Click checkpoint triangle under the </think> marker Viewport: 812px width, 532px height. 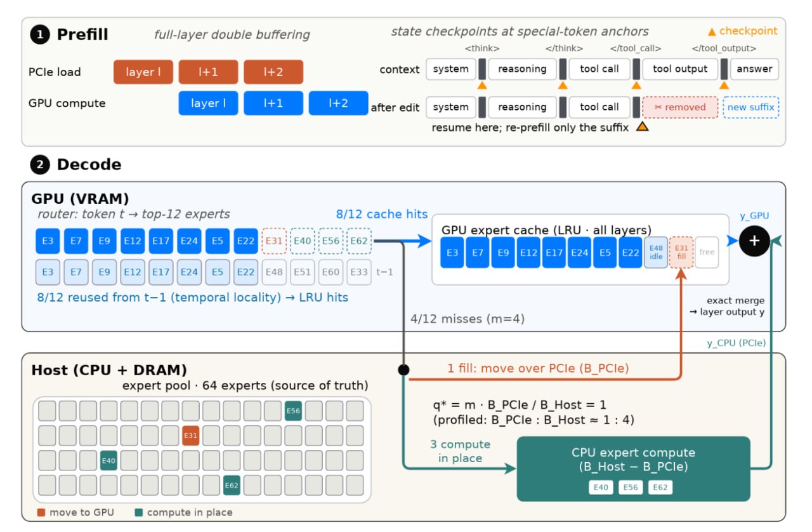(563, 85)
